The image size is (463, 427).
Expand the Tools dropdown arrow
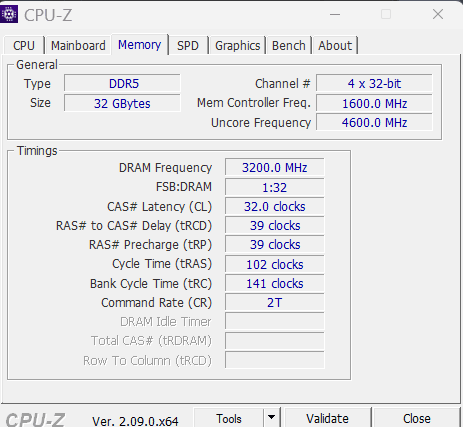coord(272,417)
